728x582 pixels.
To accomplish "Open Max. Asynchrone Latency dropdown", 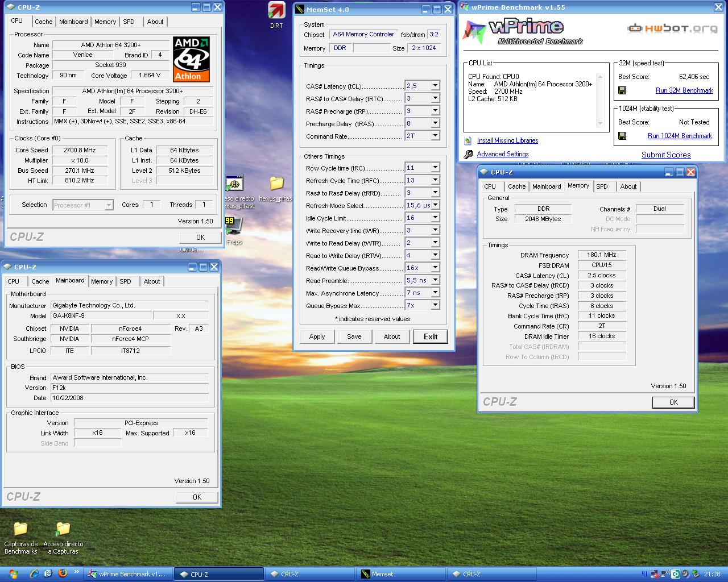I will tap(435, 293).
